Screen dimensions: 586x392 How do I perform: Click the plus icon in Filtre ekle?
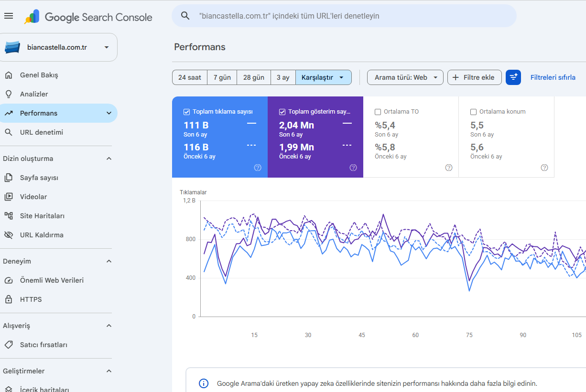456,77
